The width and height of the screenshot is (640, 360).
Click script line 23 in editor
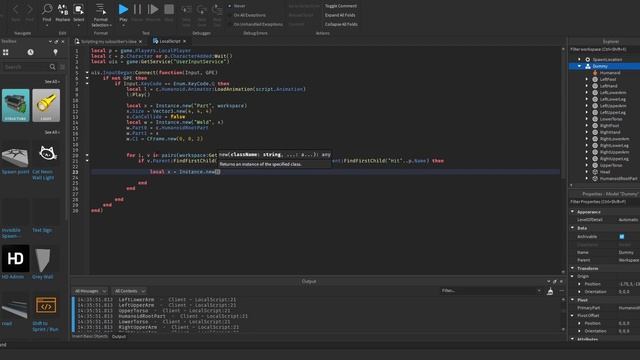pyautogui.click(x=325, y=172)
